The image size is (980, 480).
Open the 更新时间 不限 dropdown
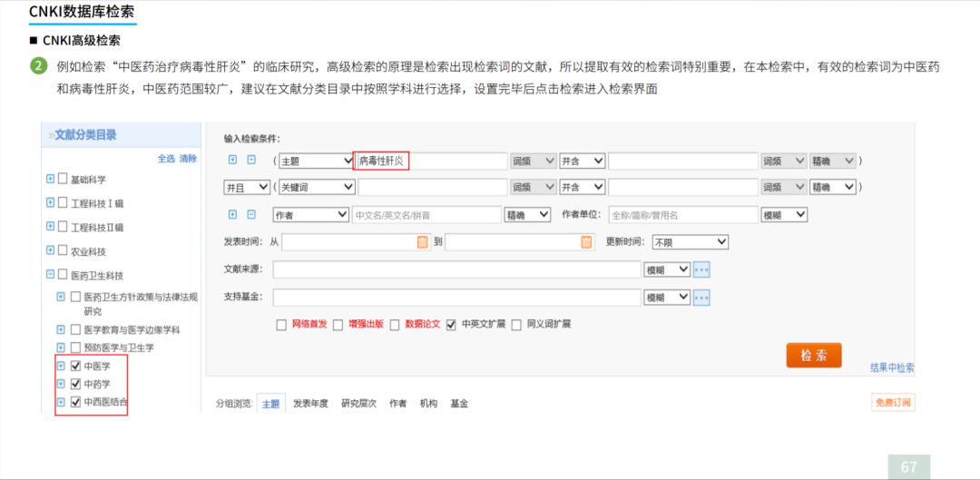tap(691, 242)
